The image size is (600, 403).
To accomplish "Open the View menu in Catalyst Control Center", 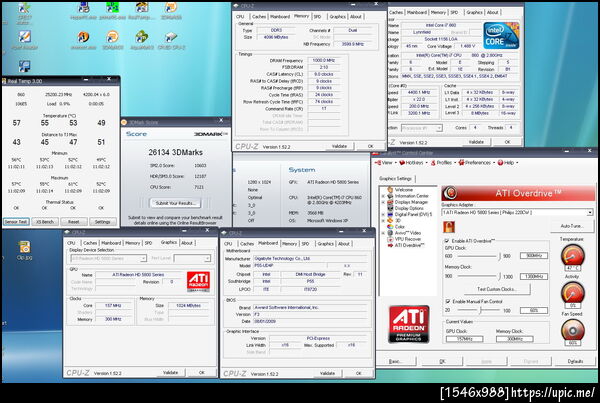I will point(384,163).
